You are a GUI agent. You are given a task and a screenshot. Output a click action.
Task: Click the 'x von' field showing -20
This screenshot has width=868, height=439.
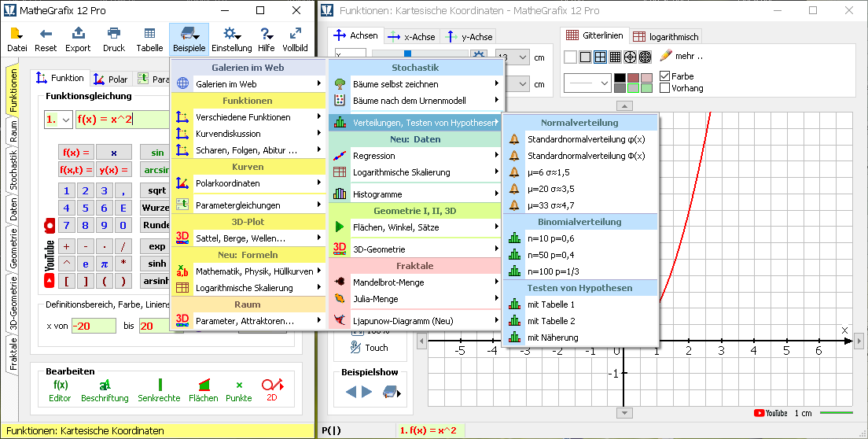point(94,326)
